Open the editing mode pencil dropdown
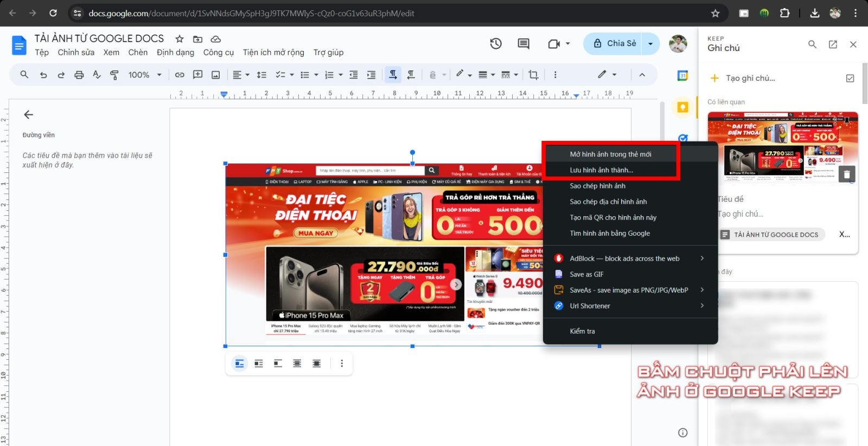This screenshot has width=868, height=446. [x=607, y=75]
